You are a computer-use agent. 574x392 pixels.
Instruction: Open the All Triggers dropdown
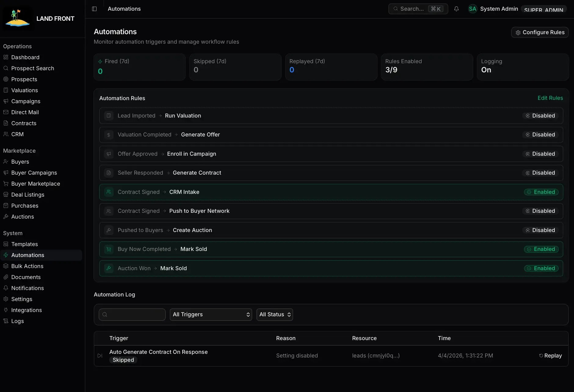pyautogui.click(x=211, y=314)
